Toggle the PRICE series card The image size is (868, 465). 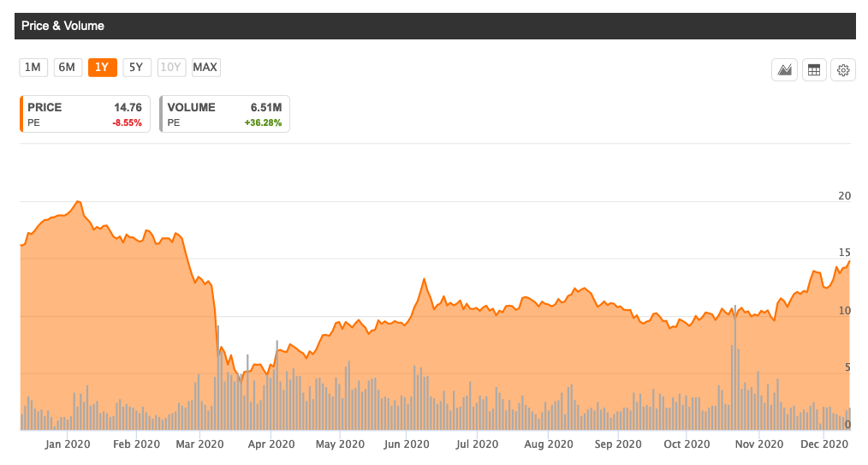point(85,115)
